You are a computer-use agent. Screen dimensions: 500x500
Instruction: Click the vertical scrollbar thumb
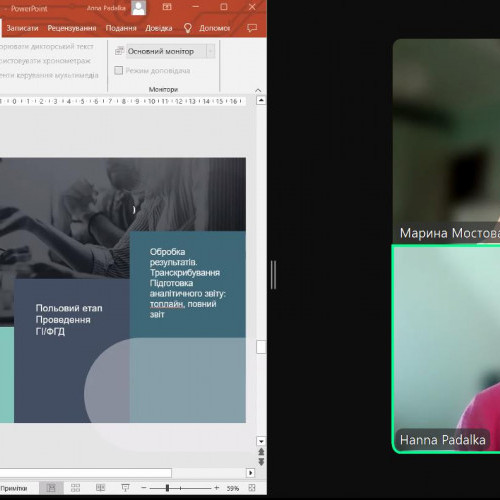[x=261, y=347]
